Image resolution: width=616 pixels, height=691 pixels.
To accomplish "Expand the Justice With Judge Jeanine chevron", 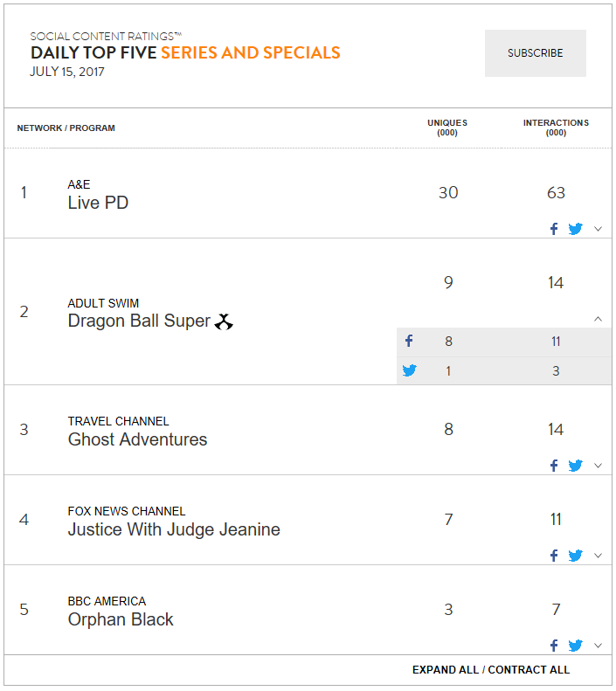I will (598, 556).
